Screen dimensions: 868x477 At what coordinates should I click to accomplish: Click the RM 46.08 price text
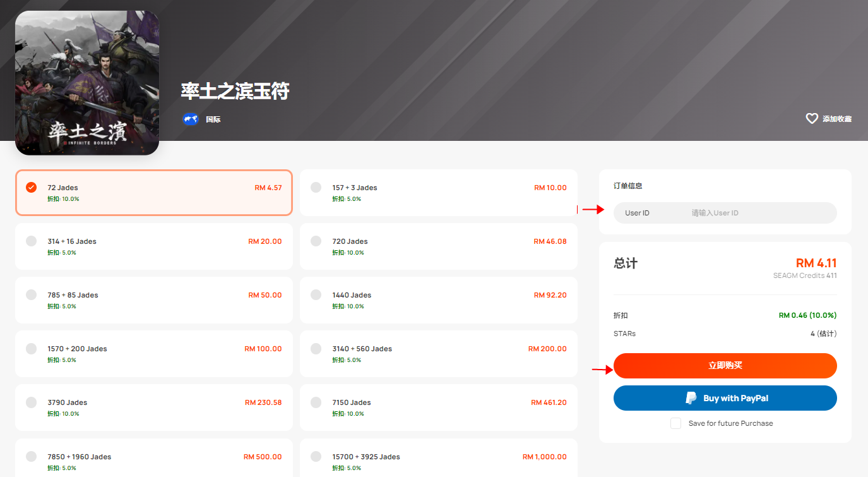coord(550,241)
